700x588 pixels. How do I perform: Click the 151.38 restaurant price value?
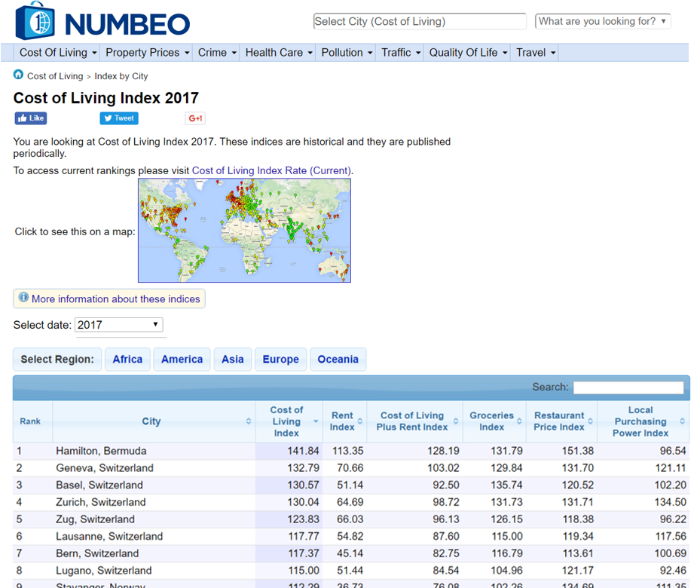click(578, 451)
